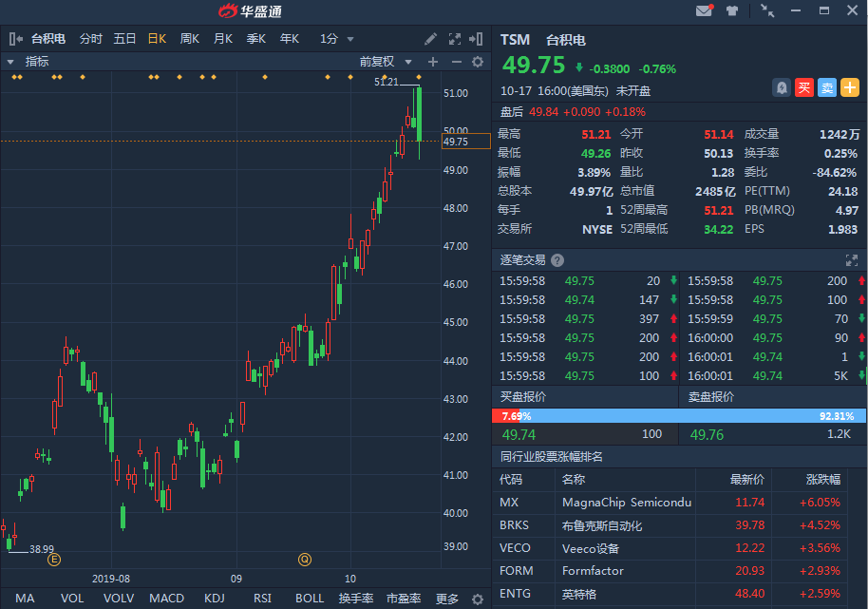Screen dimensions: 868x609
Task: Toggle the MACD indicator
Action: (x=166, y=599)
